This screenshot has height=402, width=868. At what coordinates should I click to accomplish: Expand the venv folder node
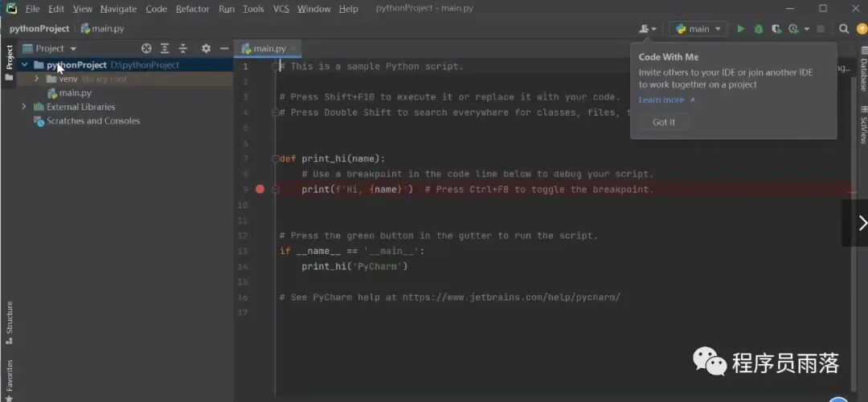pyautogui.click(x=36, y=79)
